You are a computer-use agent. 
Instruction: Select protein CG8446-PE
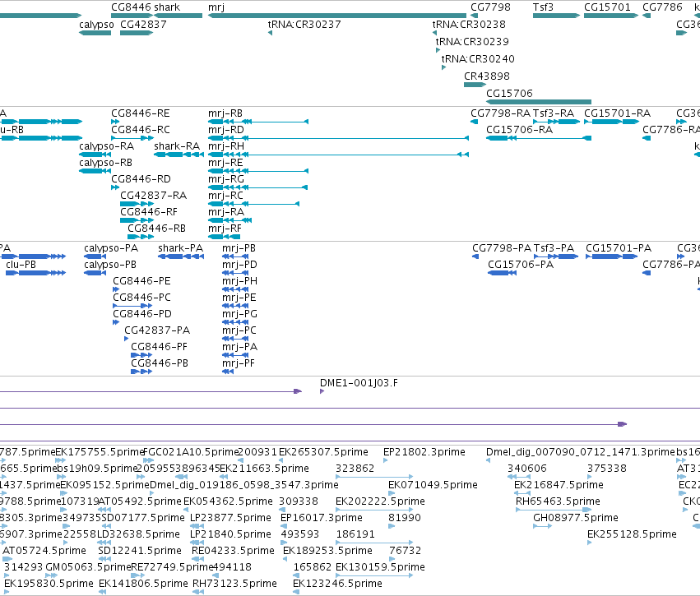pyautogui.click(x=116, y=289)
